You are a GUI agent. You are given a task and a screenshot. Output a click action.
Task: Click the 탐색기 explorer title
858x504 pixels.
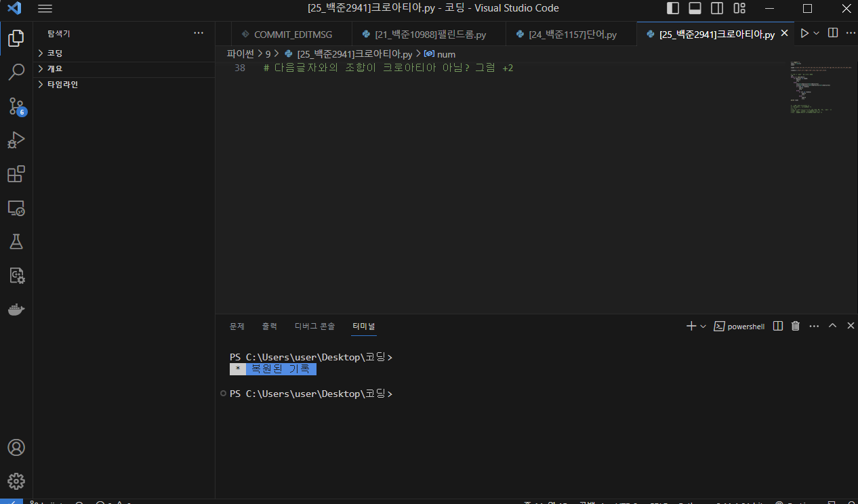coord(58,33)
